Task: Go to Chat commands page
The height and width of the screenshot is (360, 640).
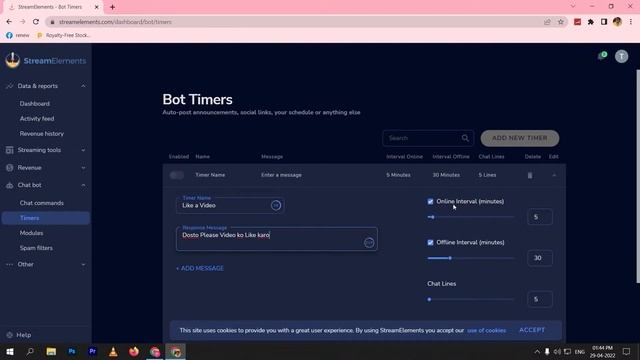Action: (42, 203)
